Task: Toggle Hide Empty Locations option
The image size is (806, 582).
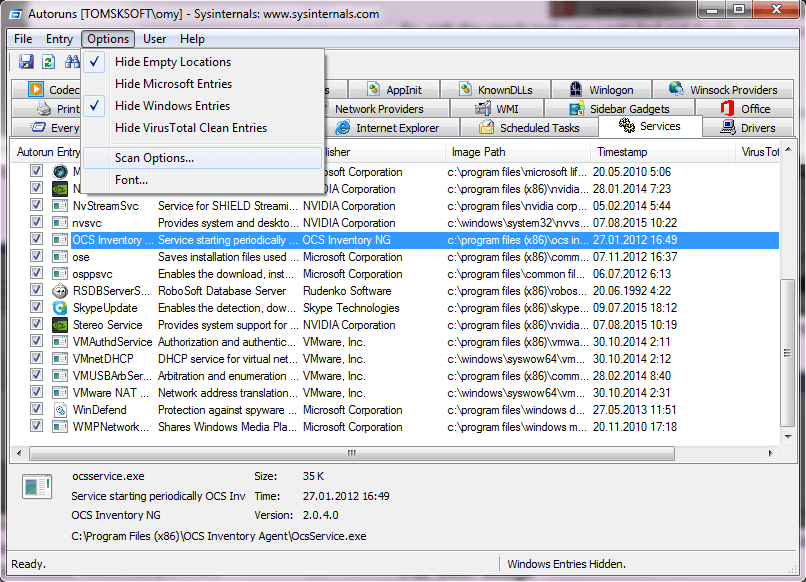Action: pyautogui.click(x=203, y=62)
